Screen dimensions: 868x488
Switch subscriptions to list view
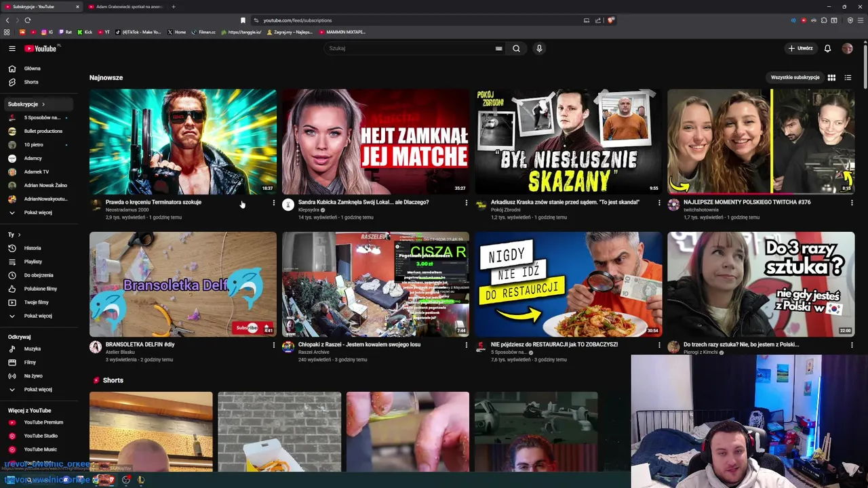tap(848, 77)
